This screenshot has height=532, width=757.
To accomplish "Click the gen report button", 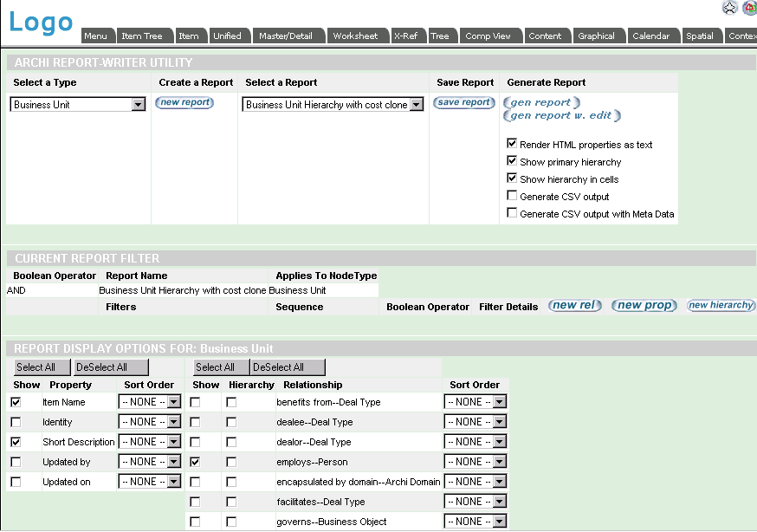I will click(x=541, y=101).
